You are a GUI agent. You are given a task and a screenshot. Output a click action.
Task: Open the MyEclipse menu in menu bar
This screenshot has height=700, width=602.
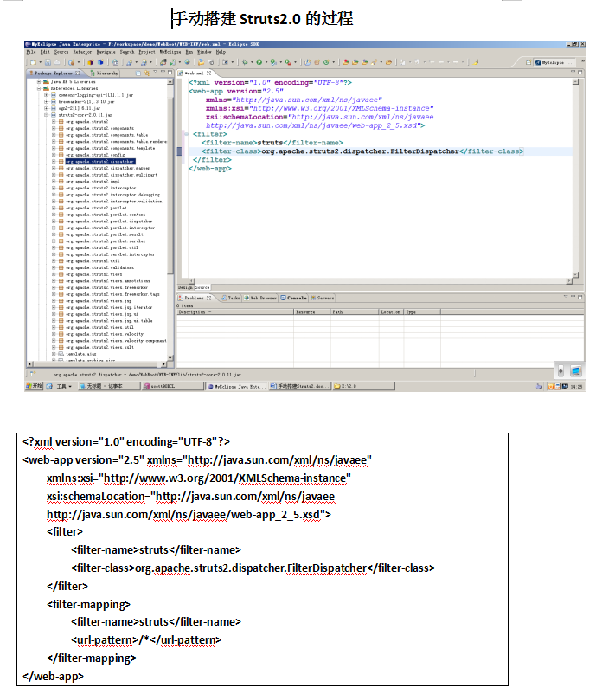point(169,52)
